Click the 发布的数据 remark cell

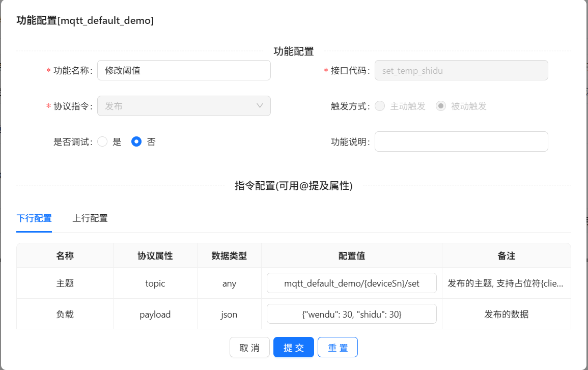[506, 314]
